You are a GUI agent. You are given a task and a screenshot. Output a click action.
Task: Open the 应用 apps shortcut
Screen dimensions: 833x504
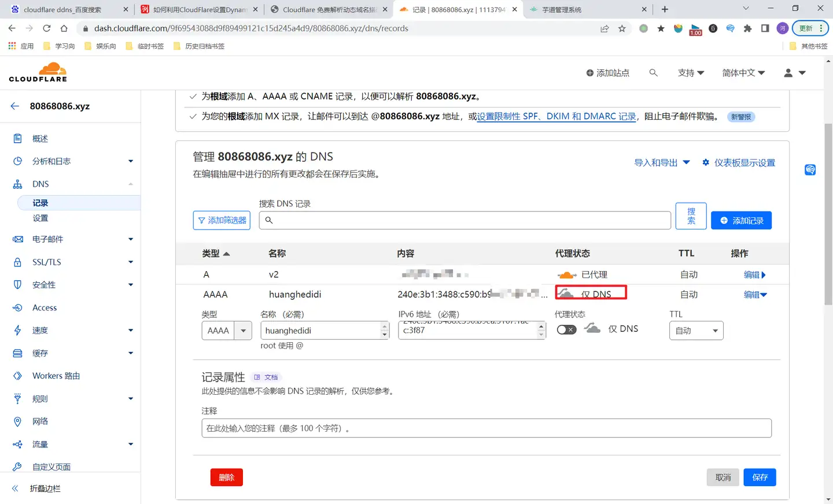(x=21, y=46)
